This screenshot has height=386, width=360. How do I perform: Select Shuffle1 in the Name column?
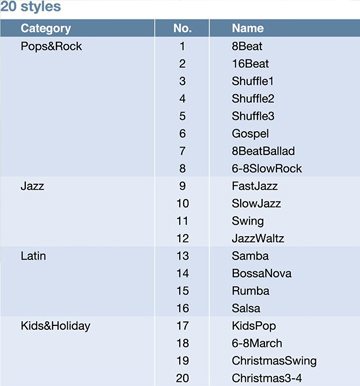coord(253,81)
